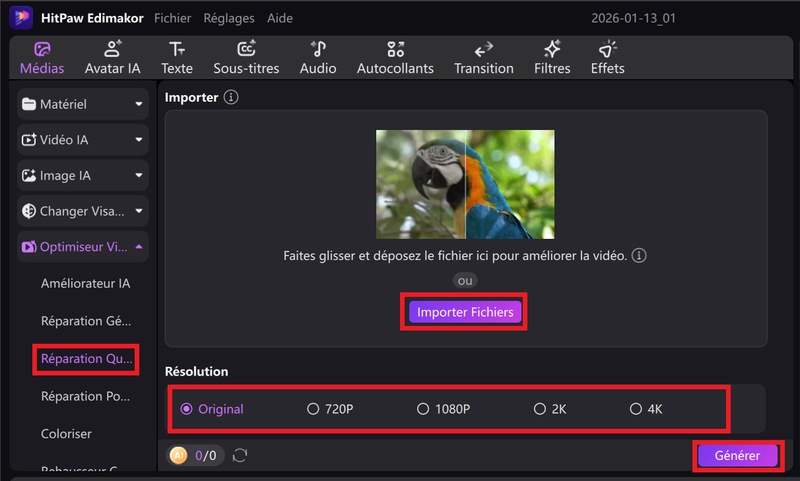Click the Changer Visa... face icon

tap(29, 211)
